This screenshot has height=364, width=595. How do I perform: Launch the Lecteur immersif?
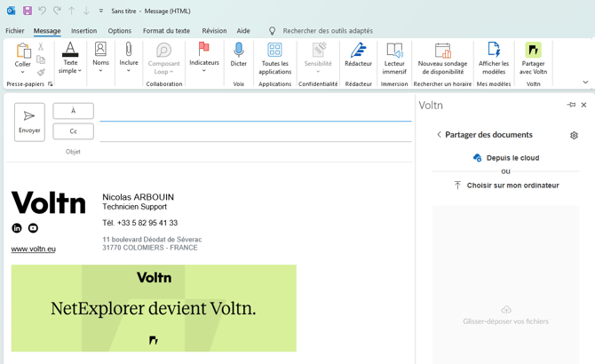[x=394, y=59]
